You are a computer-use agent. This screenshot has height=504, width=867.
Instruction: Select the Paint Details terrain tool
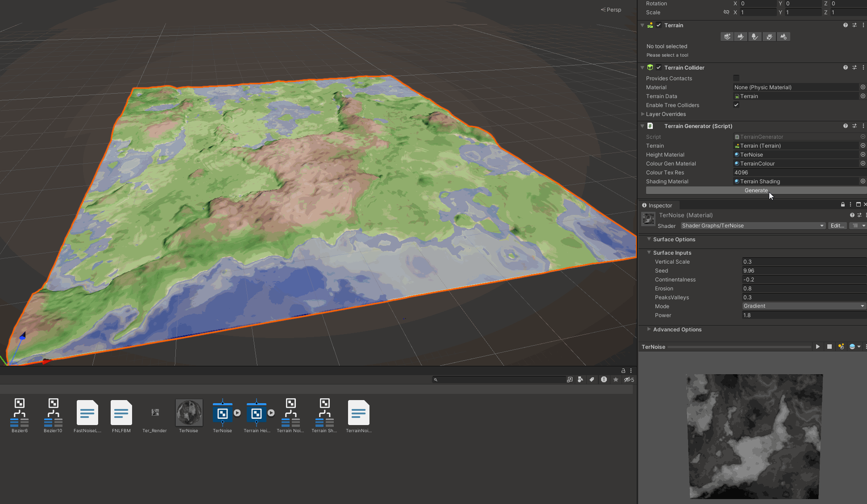769,37
